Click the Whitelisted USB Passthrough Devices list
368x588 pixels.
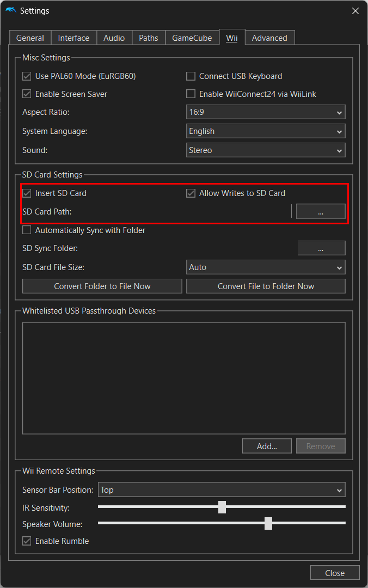184,378
